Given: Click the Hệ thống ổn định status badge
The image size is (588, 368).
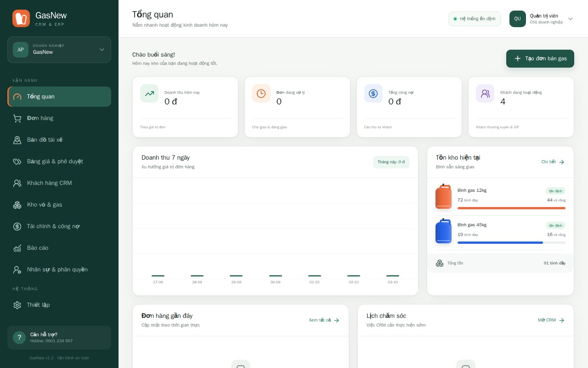Looking at the screenshot, I should tap(475, 19).
